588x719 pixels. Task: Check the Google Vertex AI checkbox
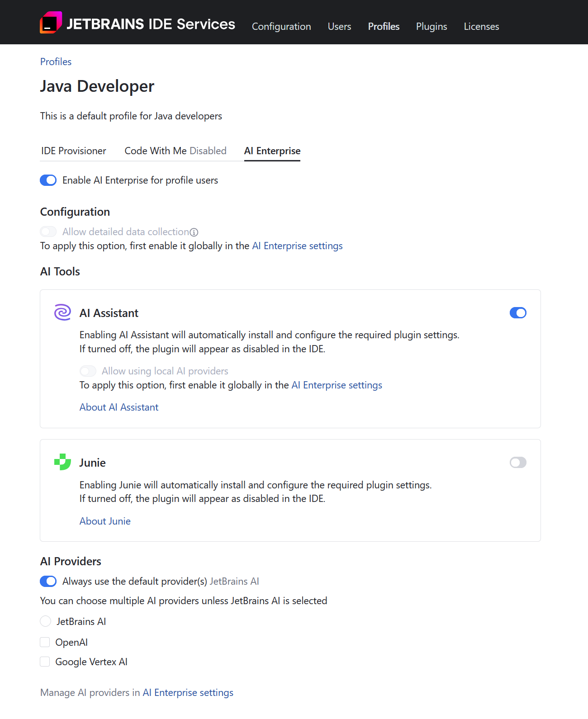coord(45,661)
